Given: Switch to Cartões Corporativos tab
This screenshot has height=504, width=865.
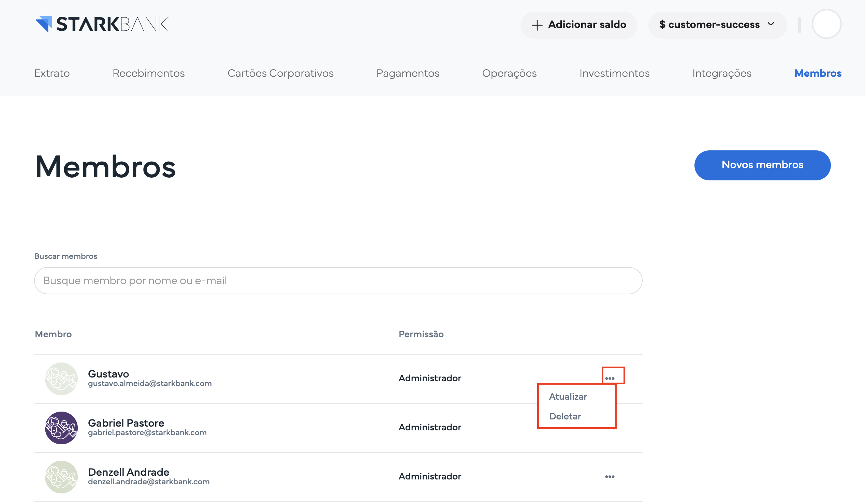Looking at the screenshot, I should 280,73.
